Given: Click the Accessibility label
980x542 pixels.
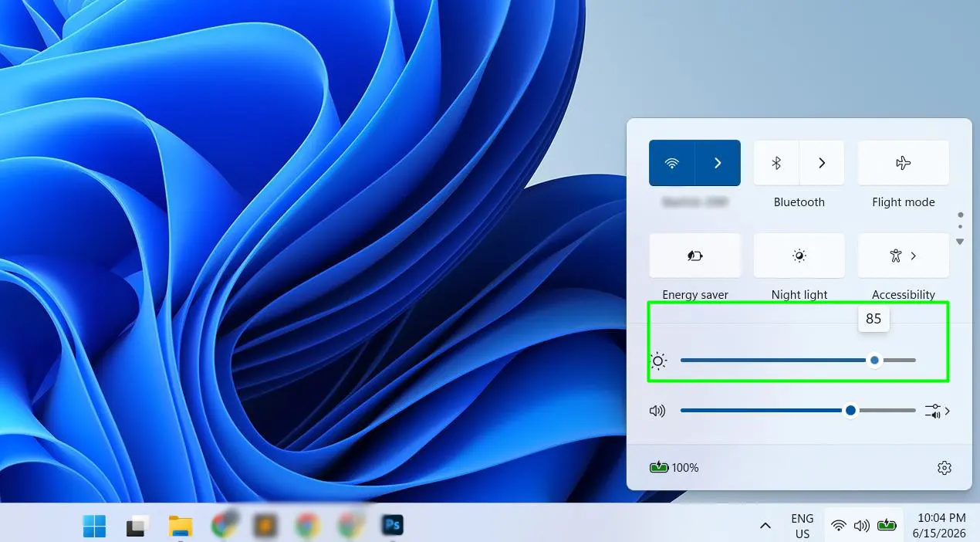Looking at the screenshot, I should click(x=904, y=295).
